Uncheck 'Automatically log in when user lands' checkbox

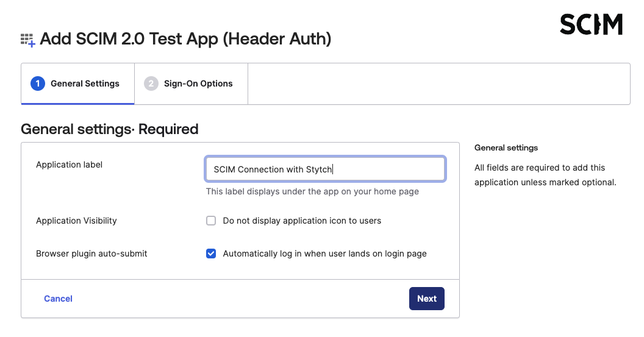tap(211, 254)
